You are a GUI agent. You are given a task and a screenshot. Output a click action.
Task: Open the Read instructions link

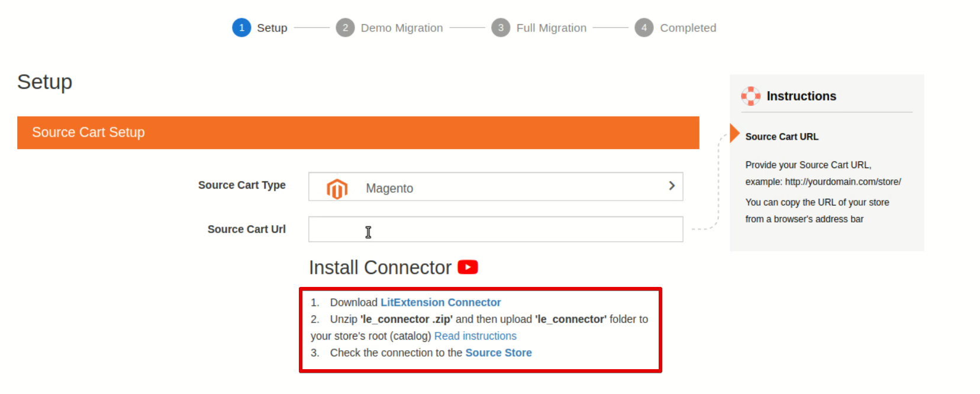tap(475, 336)
